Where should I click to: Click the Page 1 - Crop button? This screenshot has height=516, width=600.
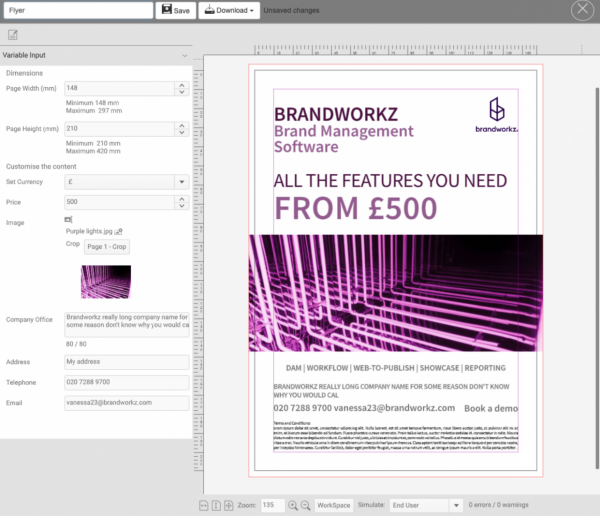[107, 247]
